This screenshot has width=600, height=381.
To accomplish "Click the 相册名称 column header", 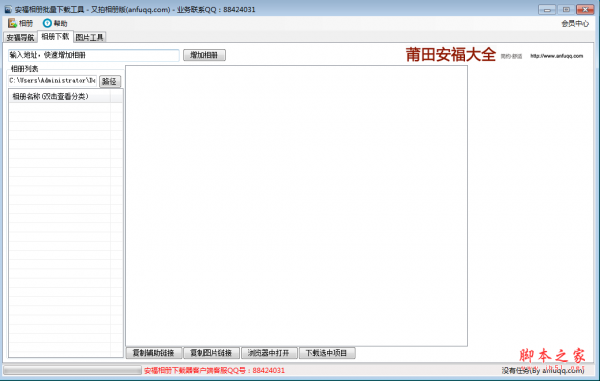I will pyautogui.click(x=59, y=96).
